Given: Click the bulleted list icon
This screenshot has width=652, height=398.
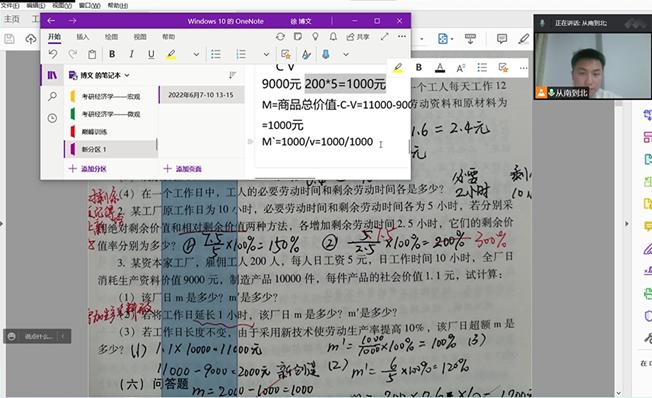Looking at the screenshot, I should 216,54.
